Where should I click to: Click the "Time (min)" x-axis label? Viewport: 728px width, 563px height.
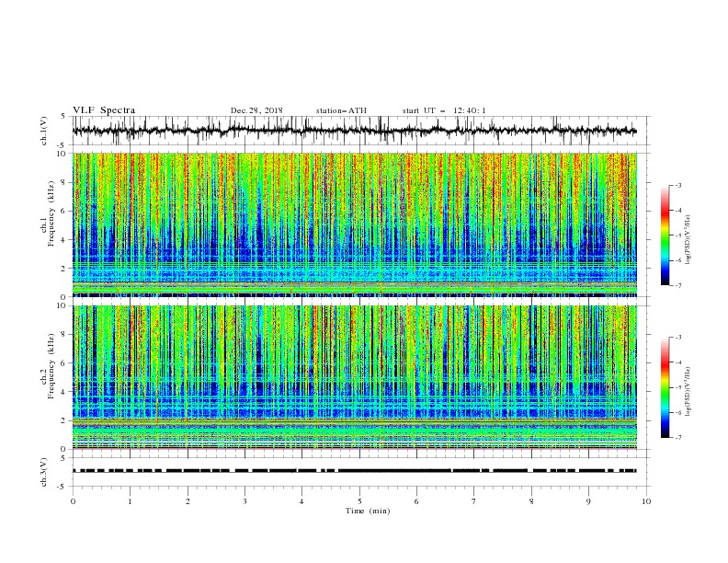(x=368, y=511)
